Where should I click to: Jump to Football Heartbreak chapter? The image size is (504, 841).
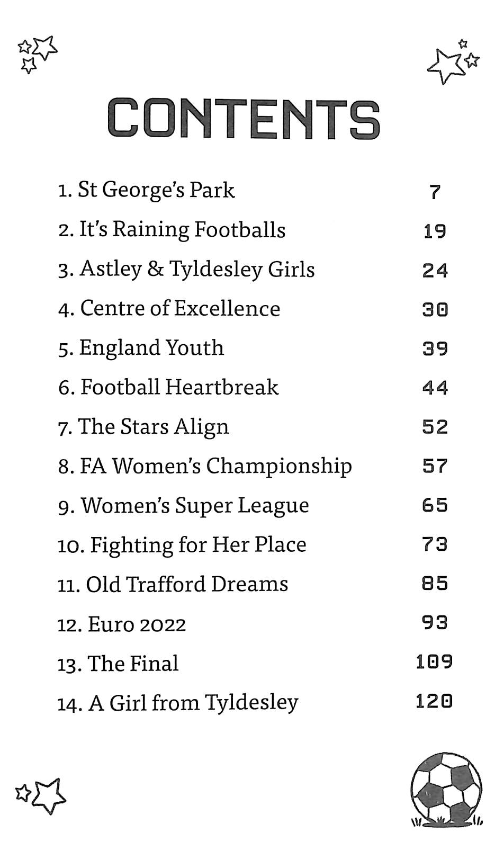[x=168, y=387]
